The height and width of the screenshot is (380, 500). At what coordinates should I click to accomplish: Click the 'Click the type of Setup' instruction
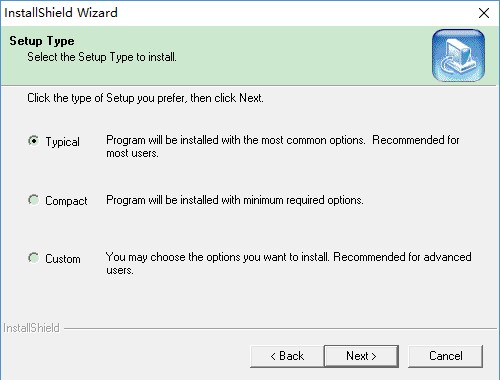145,98
